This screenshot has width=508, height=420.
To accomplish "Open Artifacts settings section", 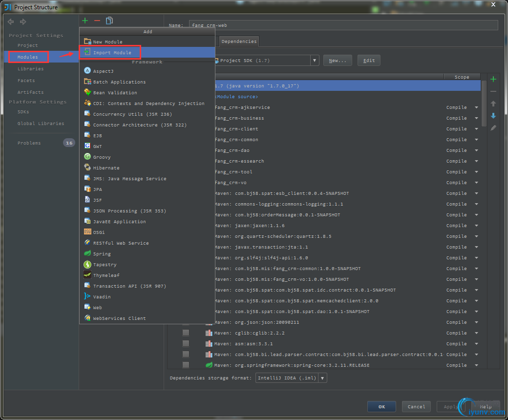I will tap(30, 92).
